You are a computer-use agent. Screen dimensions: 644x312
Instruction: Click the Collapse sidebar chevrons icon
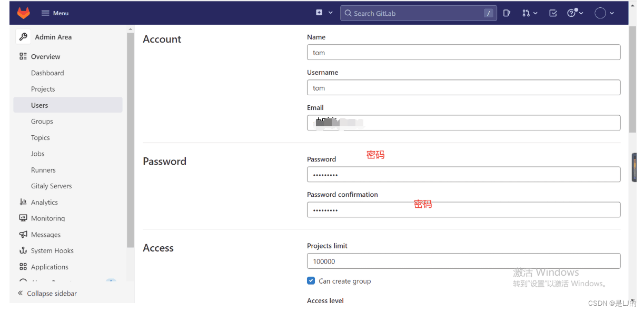(21, 293)
